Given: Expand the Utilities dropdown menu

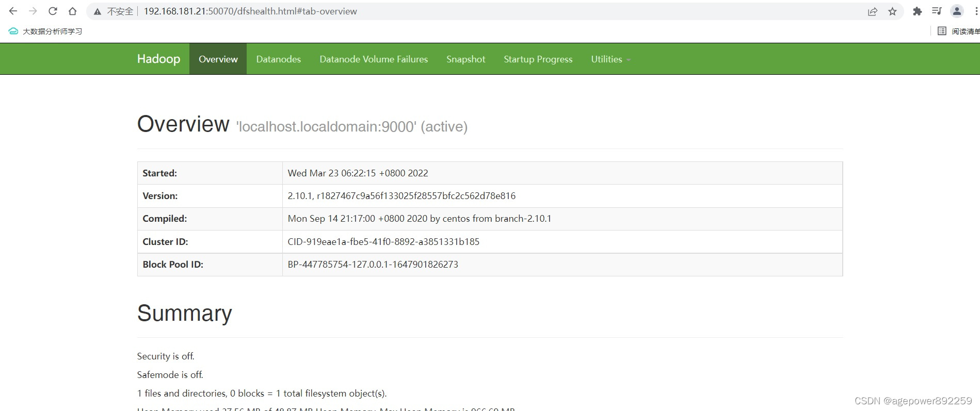Looking at the screenshot, I should click(x=611, y=59).
